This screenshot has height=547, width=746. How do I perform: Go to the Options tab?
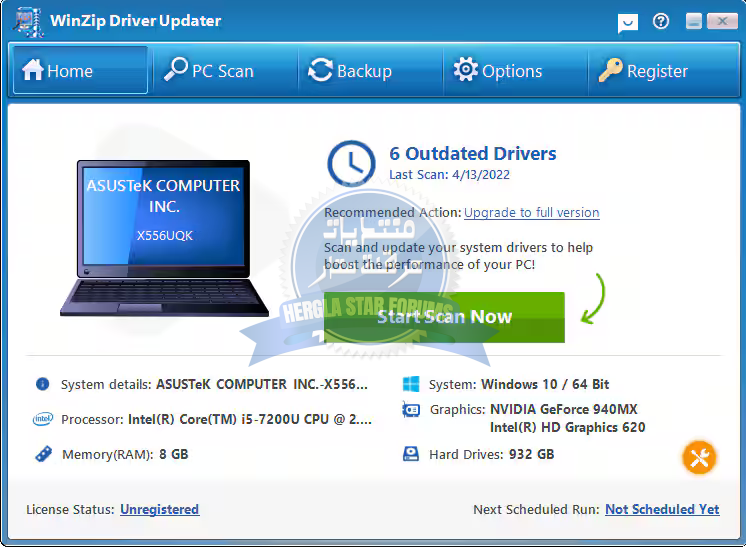pyautogui.click(x=516, y=70)
